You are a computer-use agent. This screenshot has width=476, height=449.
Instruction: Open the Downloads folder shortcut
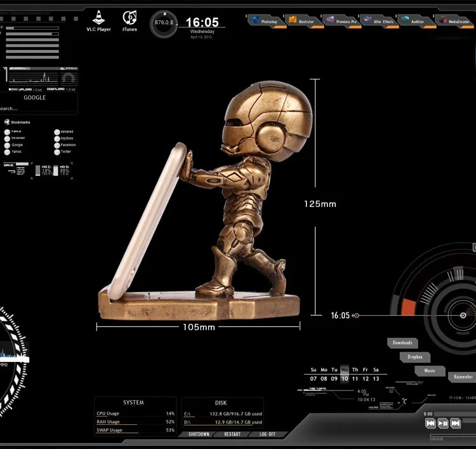402,343
